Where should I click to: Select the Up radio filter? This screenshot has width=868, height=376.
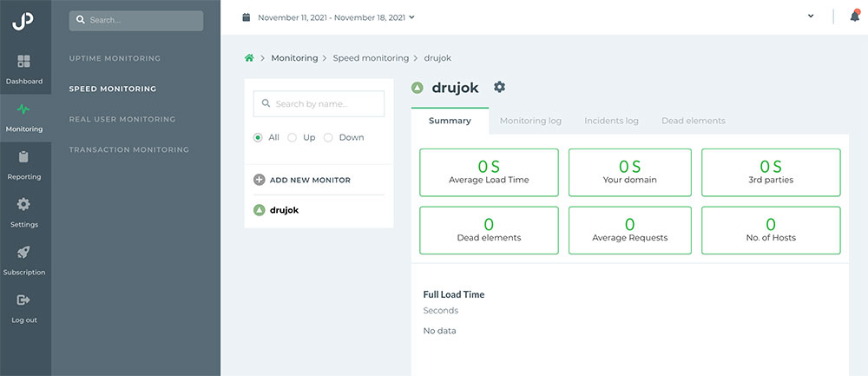click(x=293, y=137)
